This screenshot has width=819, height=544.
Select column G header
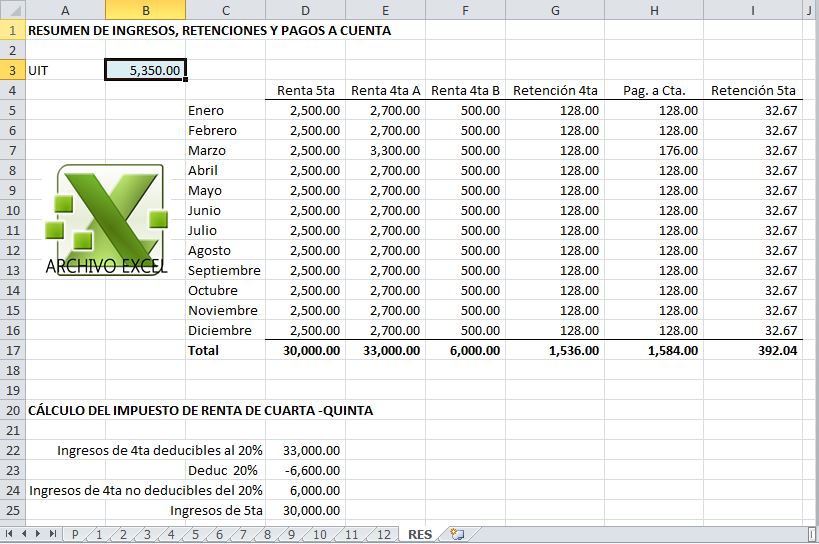click(x=555, y=10)
